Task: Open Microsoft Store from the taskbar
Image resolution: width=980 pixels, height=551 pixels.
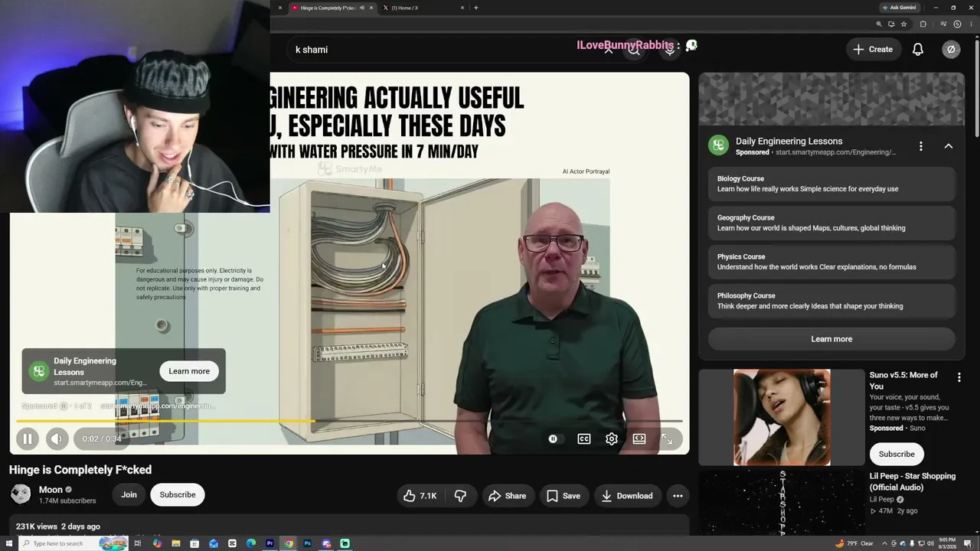Action: 194,543
